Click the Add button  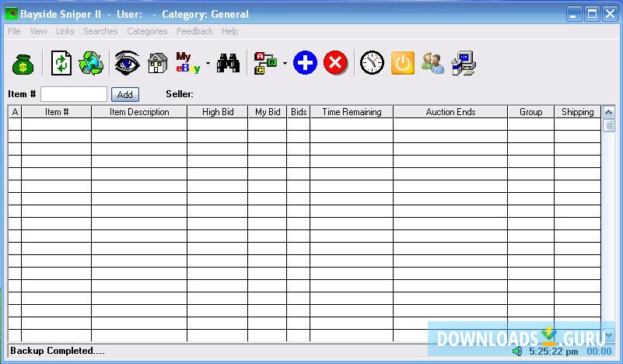coord(124,95)
